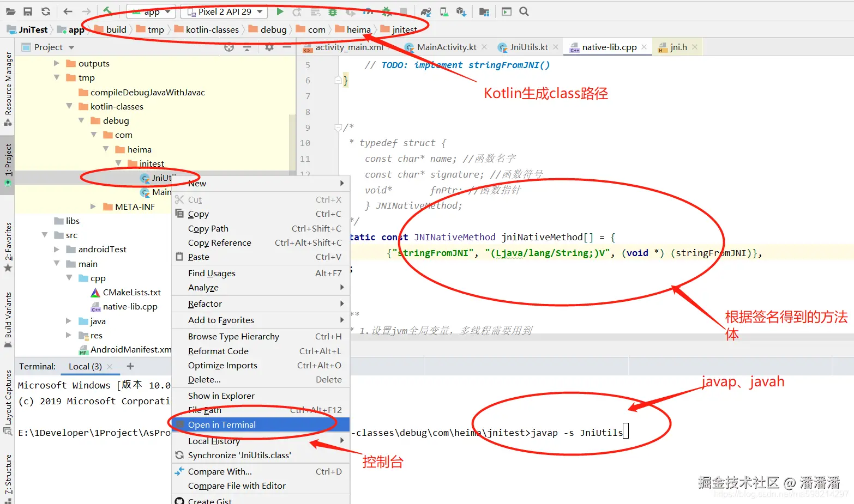Hide the Project panel with minus icon

point(287,47)
